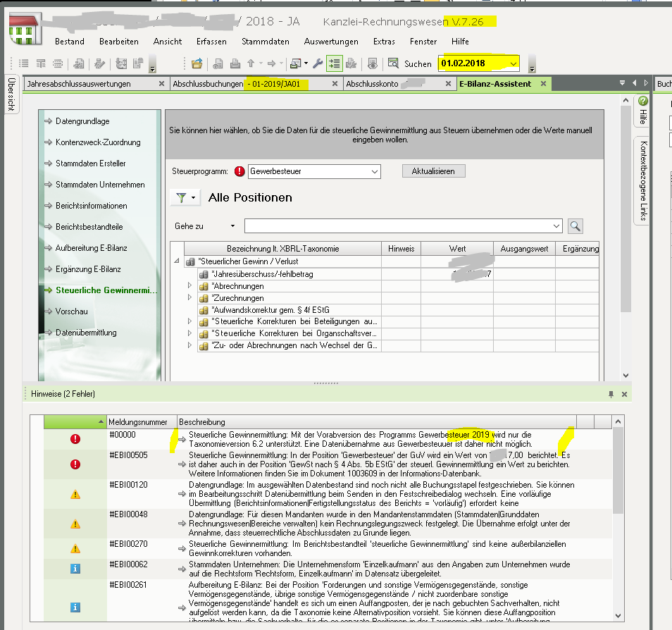
Task: Open the Erfassen menu
Action: (x=211, y=42)
